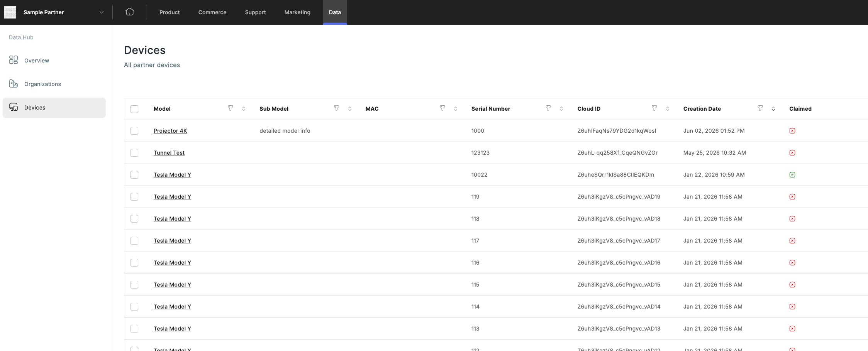Expand the Sample Partner account dropdown
The width and height of the screenshot is (868, 351).
click(102, 12)
